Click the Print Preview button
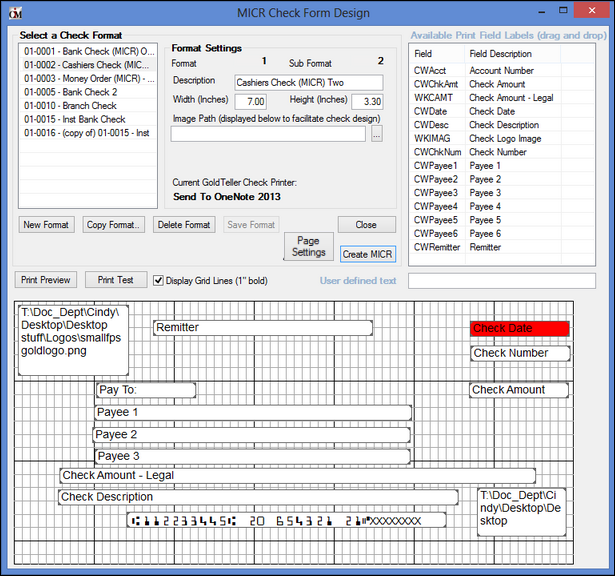This screenshot has height=576, width=615. pos(46,280)
